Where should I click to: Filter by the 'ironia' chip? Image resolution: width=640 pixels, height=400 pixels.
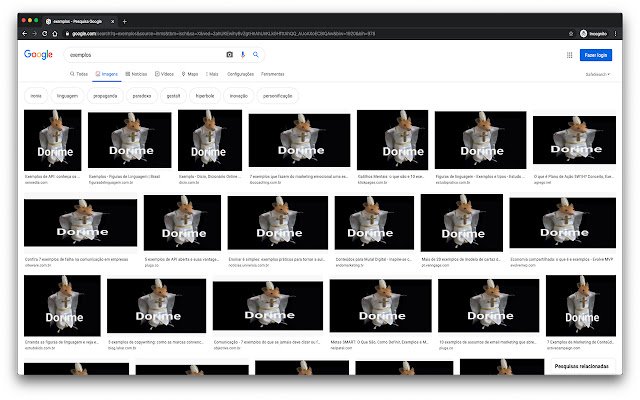tap(36, 96)
